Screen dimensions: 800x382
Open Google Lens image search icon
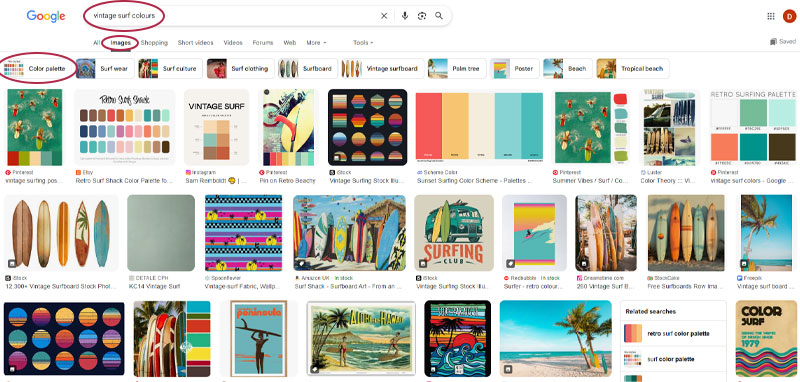point(421,16)
